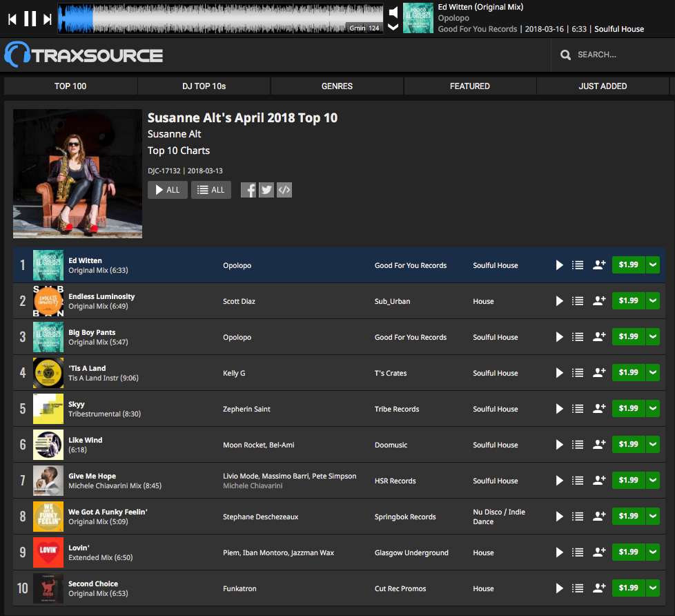Open Scott Diaz artist page
This screenshot has width=675, height=616.
239,301
